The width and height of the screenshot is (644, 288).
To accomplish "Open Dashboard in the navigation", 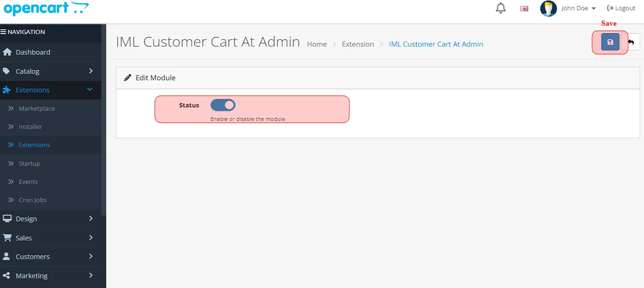I will [50, 52].
